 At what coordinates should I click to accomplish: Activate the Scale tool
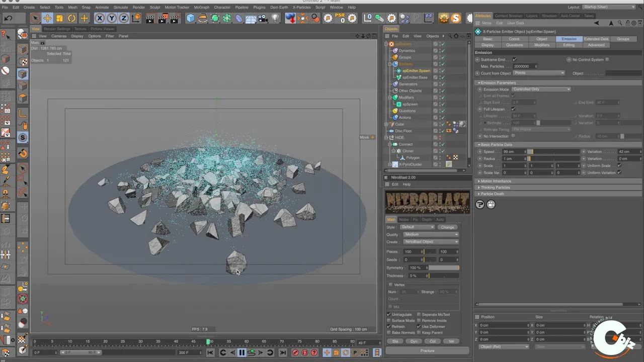(x=59, y=19)
